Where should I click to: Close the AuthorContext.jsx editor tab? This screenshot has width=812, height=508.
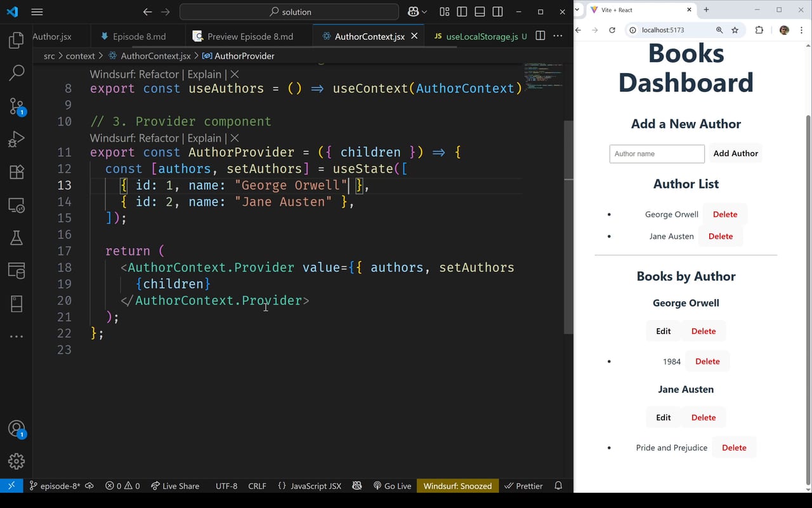(414, 36)
